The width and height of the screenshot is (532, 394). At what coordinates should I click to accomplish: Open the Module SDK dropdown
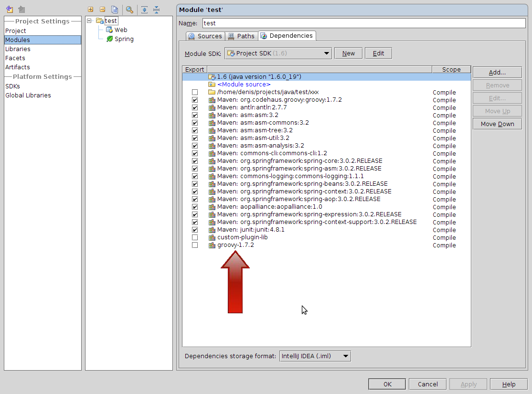pyautogui.click(x=278, y=53)
